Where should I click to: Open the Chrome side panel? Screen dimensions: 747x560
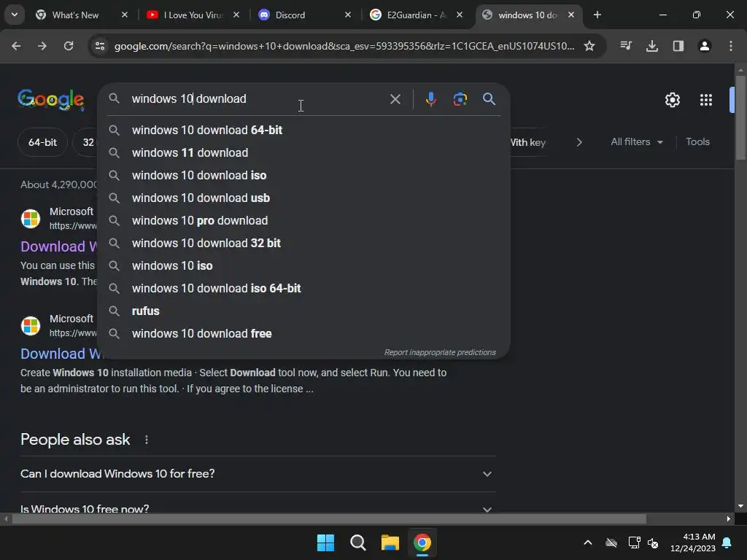(x=678, y=46)
